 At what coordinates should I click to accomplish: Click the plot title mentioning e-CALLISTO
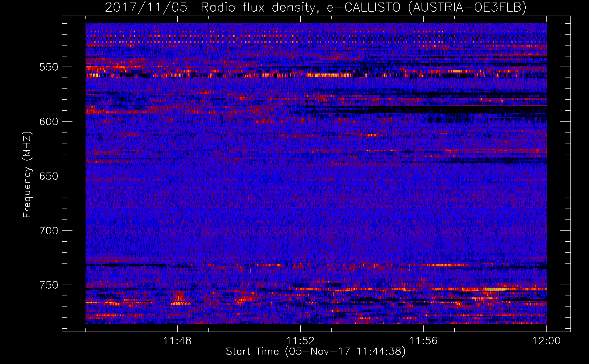point(316,7)
